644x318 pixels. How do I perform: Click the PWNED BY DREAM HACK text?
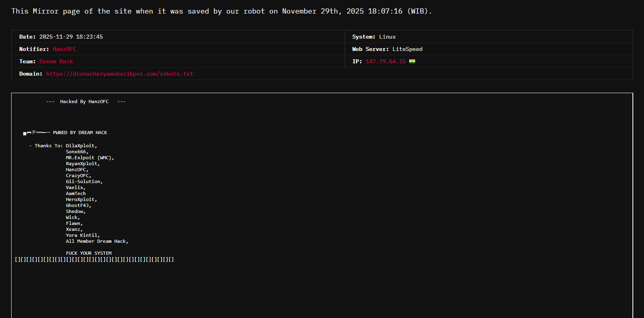(x=80, y=133)
